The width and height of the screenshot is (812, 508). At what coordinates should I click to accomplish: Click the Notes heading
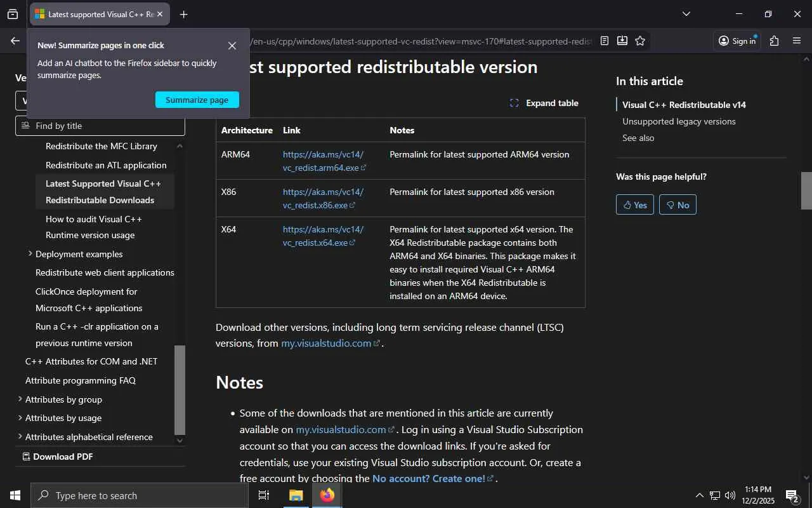click(239, 382)
